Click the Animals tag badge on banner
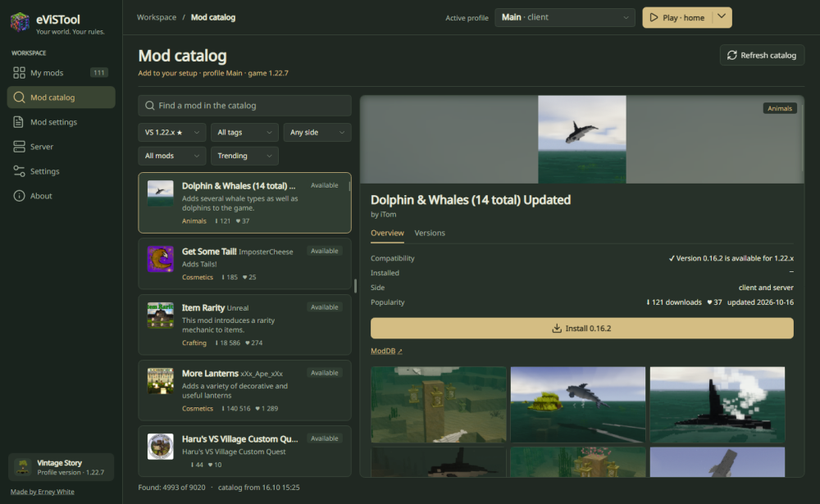 click(780, 108)
